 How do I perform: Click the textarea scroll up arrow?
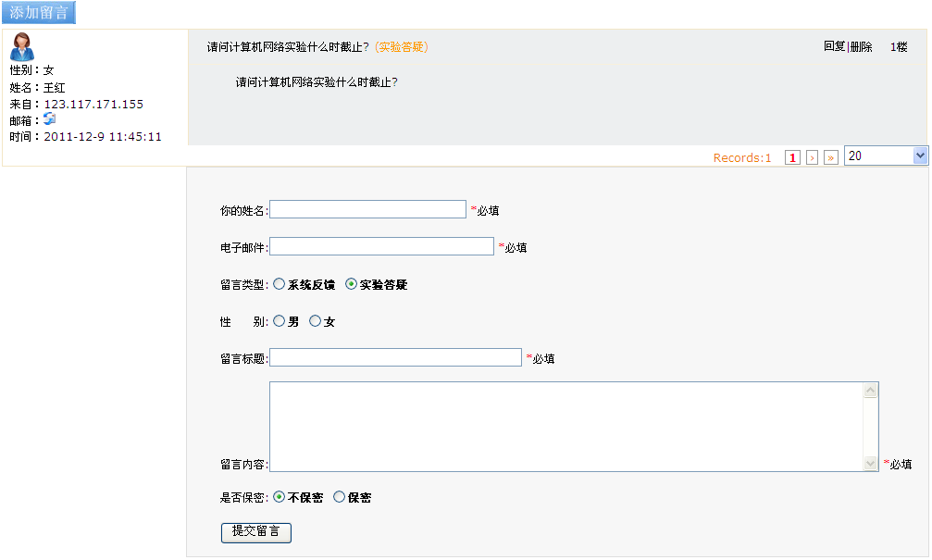click(870, 391)
